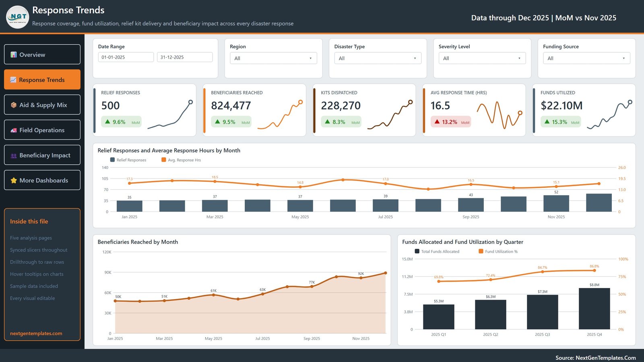This screenshot has width=644, height=362.
Task: Click the Jan 2025 relief responses bar
Action: point(130,206)
